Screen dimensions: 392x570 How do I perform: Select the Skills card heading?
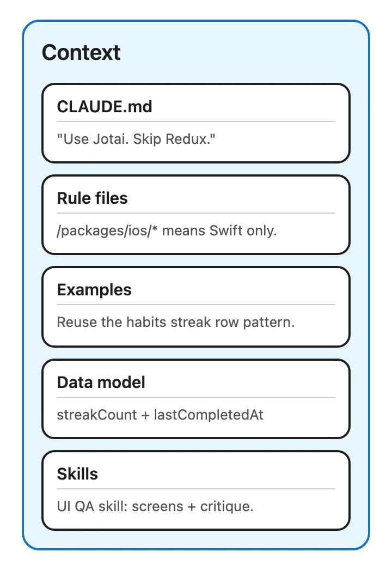77,474
